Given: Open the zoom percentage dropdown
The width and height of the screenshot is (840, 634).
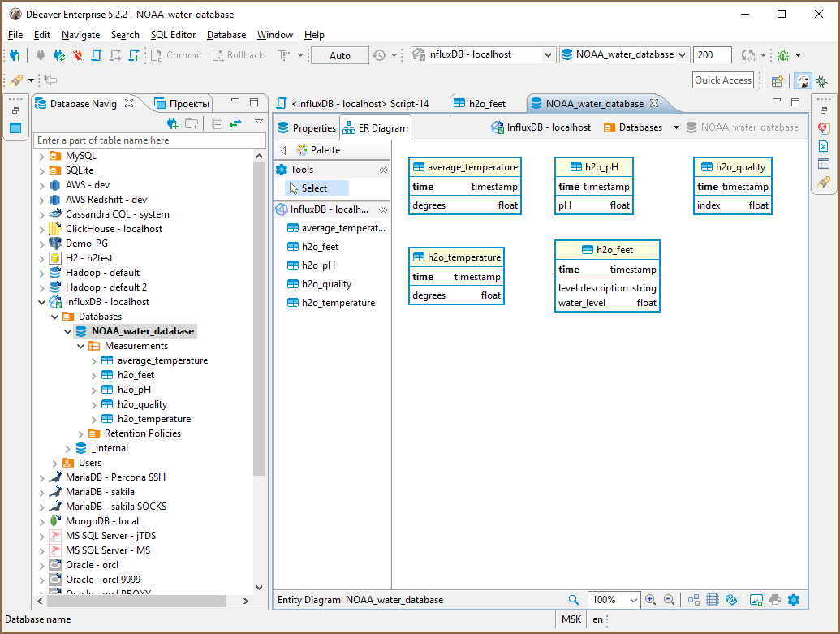Looking at the screenshot, I should (634, 600).
